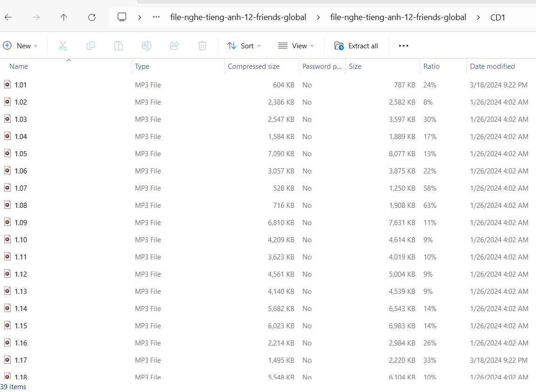Expand hidden breadcrumb path ellipsis
Image resolution: width=536 pixels, height=392 pixels.
point(156,18)
